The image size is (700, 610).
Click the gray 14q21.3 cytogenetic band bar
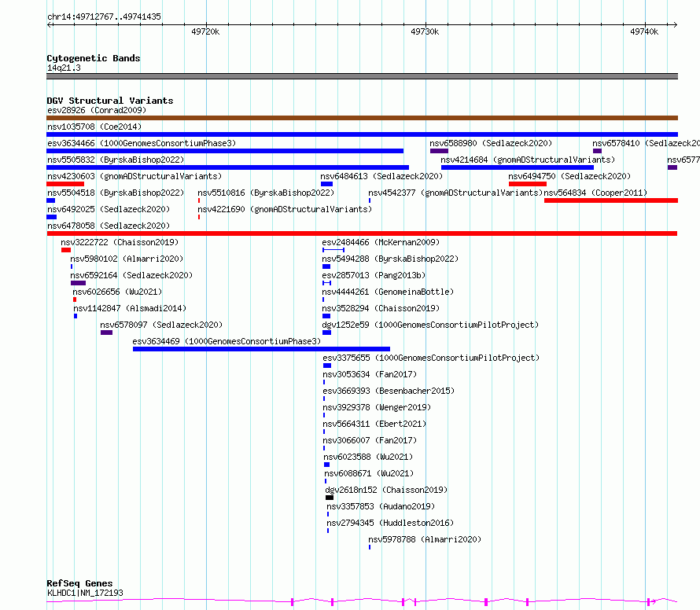(x=362, y=76)
